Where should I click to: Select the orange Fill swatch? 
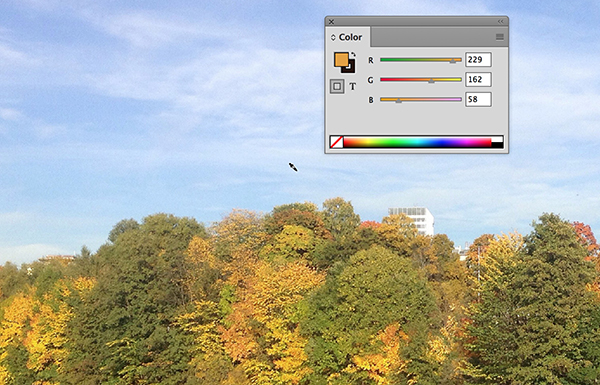tap(341, 60)
